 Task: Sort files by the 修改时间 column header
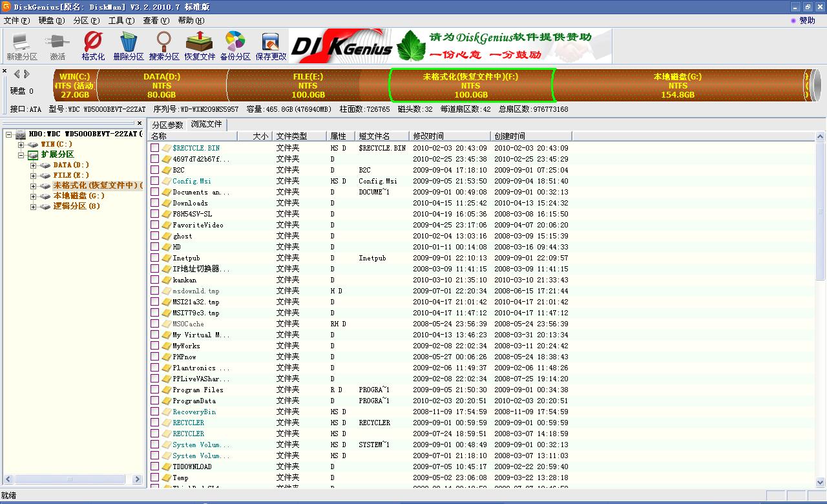450,136
